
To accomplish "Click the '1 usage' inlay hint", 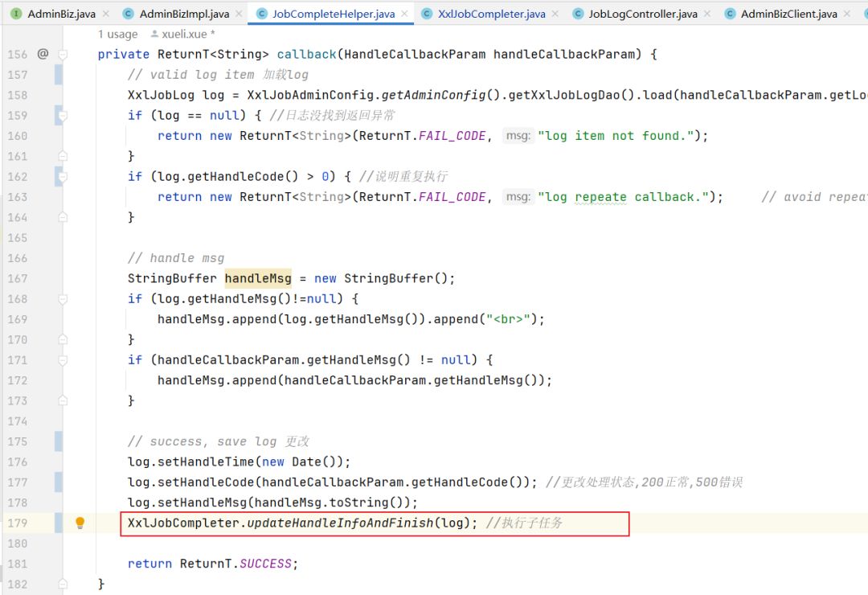I will click(x=118, y=35).
